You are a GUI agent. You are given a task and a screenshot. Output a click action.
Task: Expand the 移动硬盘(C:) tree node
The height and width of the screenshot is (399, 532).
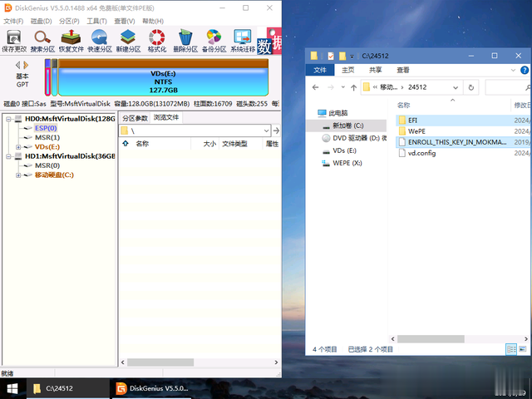18,175
